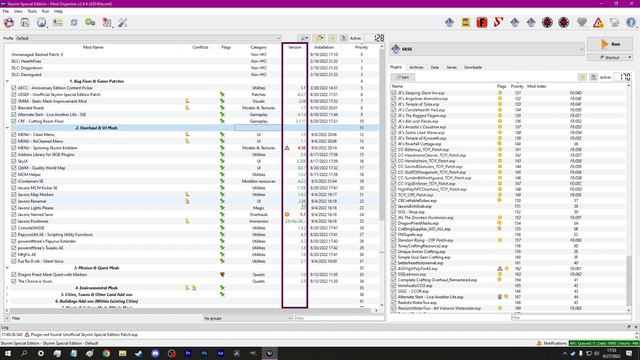
Task: Switch to the Data tab
Action: point(435,67)
